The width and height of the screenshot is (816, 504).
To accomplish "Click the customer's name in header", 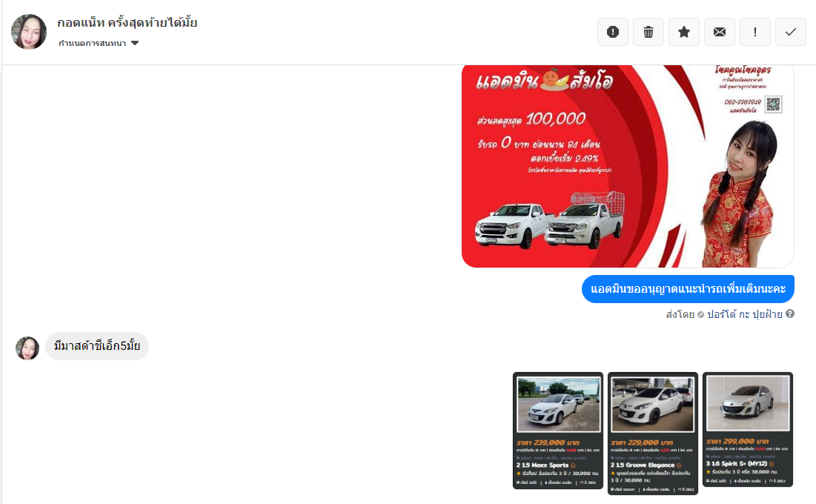I will (127, 23).
